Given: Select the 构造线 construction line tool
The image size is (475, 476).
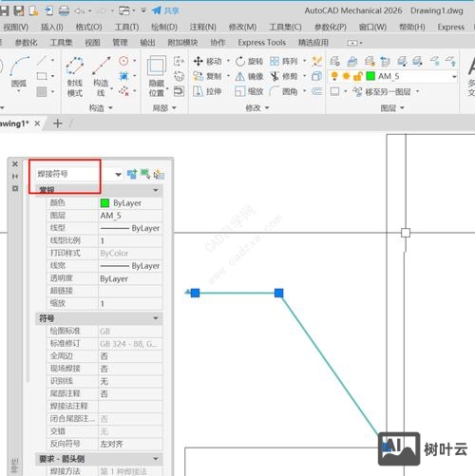Looking at the screenshot, I should point(101,77).
